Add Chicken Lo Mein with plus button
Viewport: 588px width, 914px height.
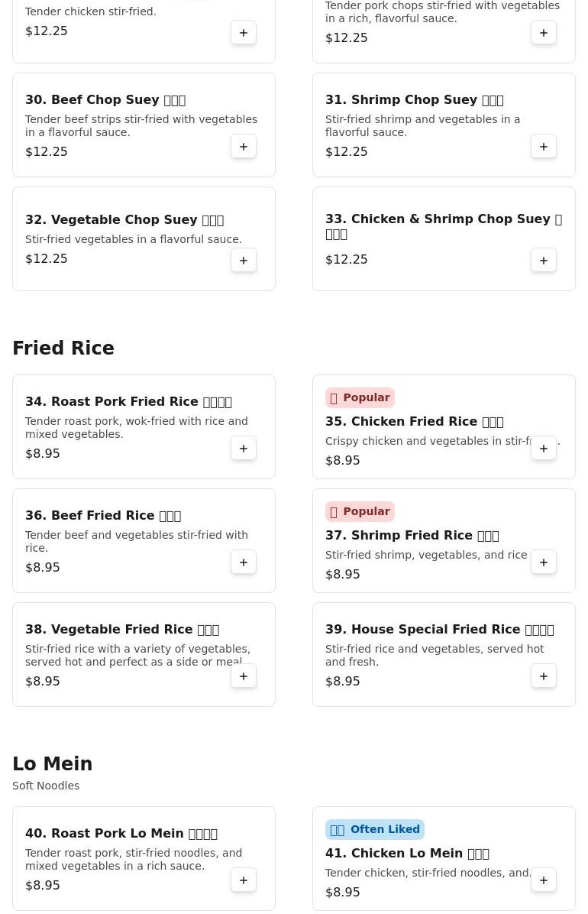(544, 880)
